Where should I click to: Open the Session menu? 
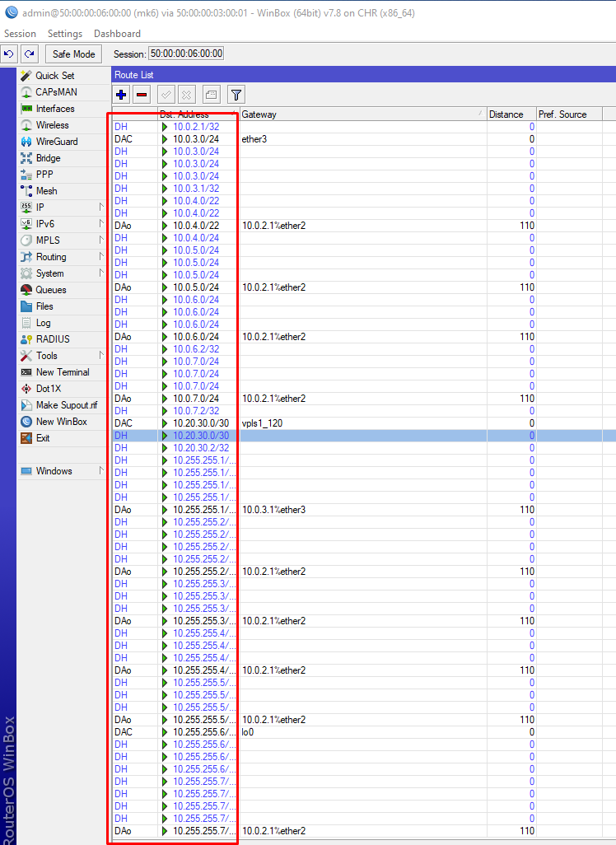[20, 34]
